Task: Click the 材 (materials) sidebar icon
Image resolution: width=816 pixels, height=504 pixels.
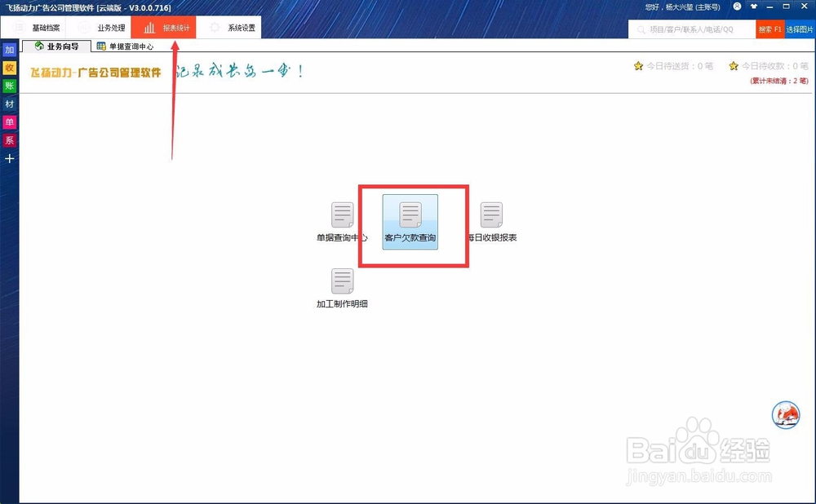Action: click(x=9, y=104)
